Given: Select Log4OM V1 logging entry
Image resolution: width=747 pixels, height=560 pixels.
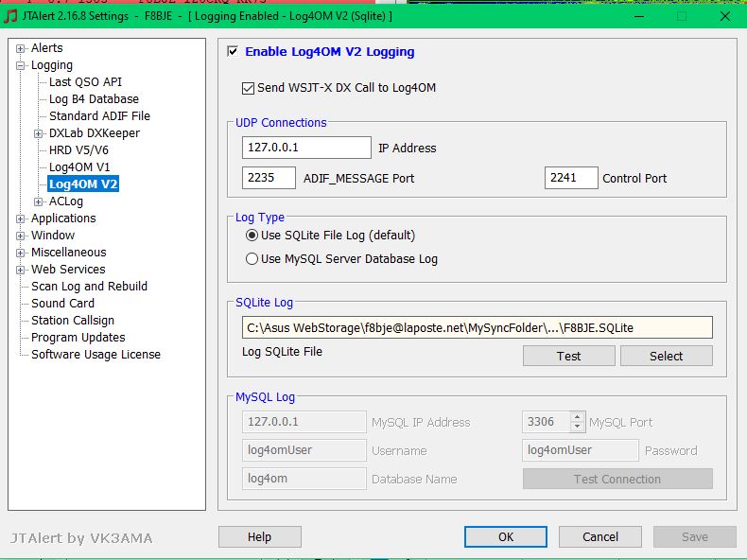Looking at the screenshot, I should (79, 167).
